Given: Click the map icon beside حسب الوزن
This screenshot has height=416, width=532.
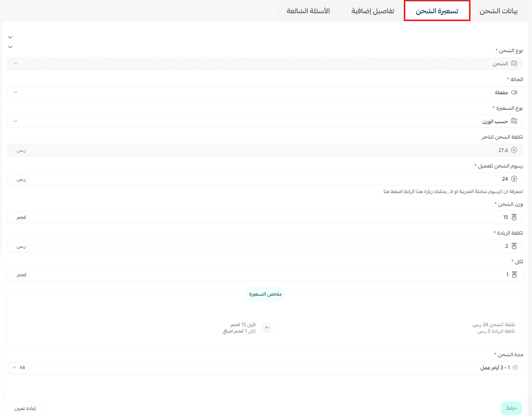Looking at the screenshot, I should tap(514, 121).
